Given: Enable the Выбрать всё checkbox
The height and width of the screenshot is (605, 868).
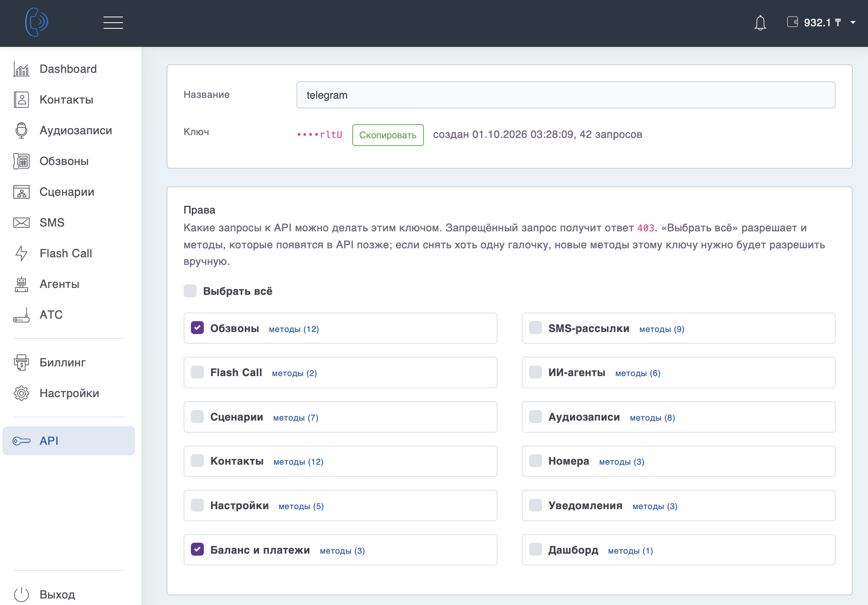Looking at the screenshot, I should click(x=190, y=291).
